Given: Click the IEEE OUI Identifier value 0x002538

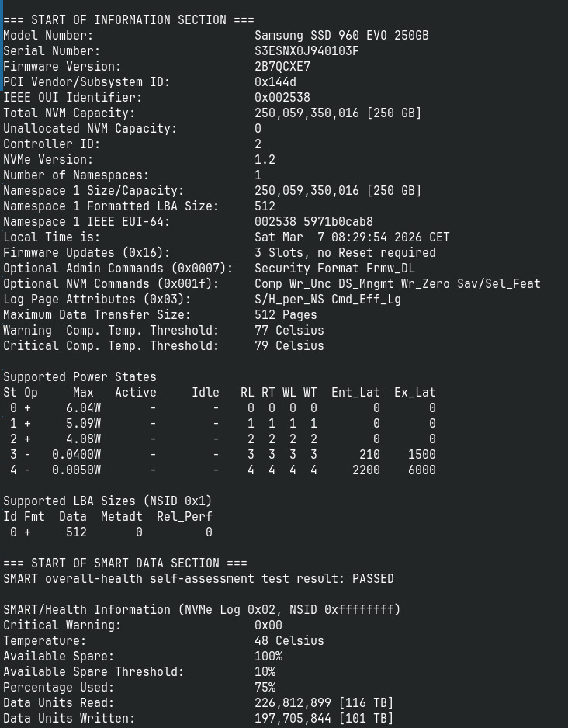Looking at the screenshot, I should (x=282, y=98).
